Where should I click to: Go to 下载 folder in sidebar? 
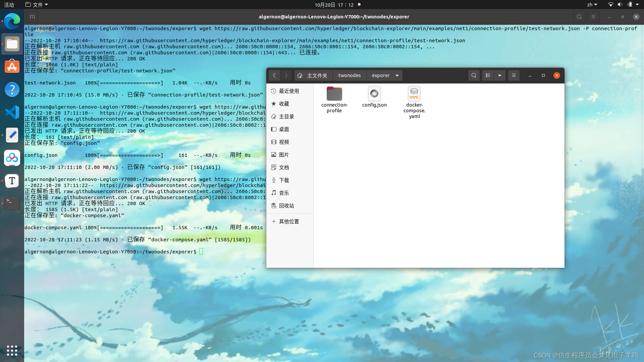click(284, 180)
